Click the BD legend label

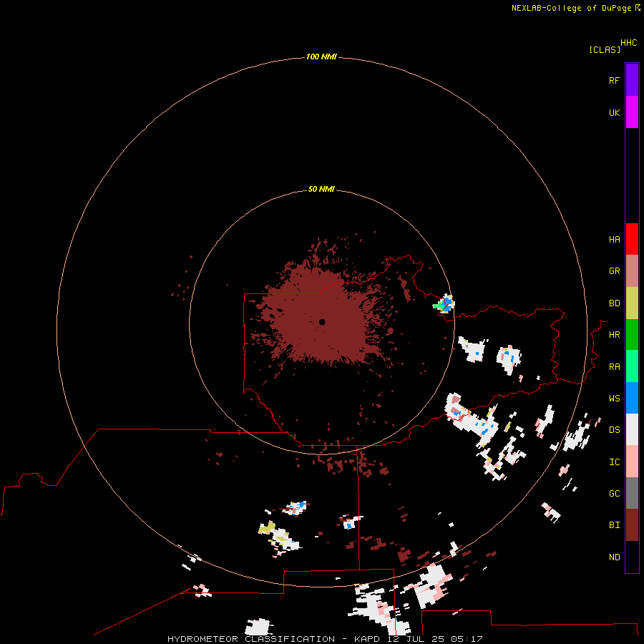tap(614, 303)
